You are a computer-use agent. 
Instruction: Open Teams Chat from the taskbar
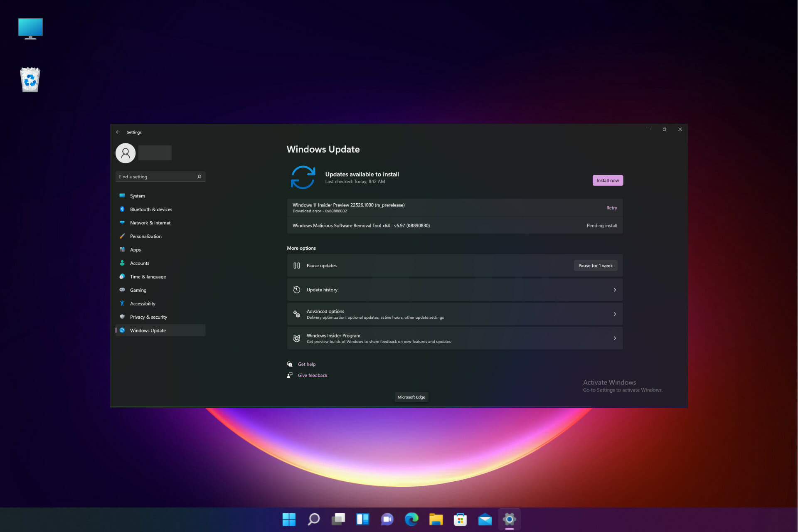pyautogui.click(x=387, y=519)
